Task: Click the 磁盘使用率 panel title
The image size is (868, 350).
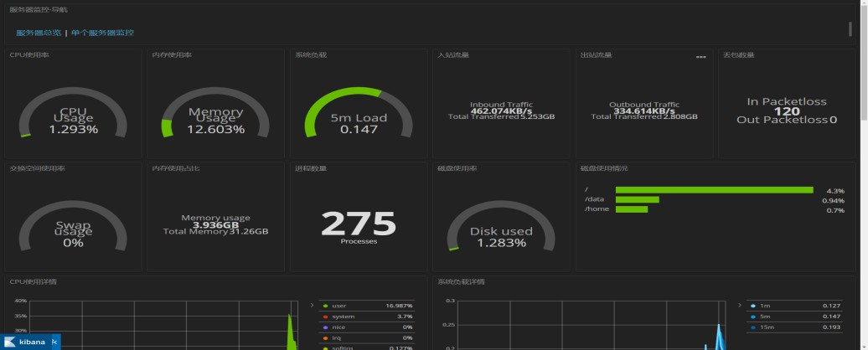Action: 457,168
